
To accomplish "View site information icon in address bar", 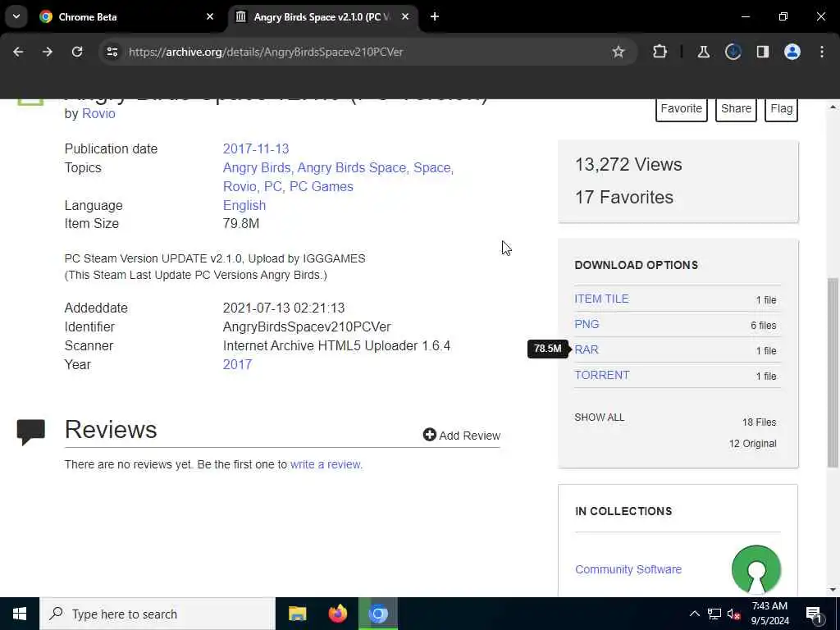I will (112, 52).
